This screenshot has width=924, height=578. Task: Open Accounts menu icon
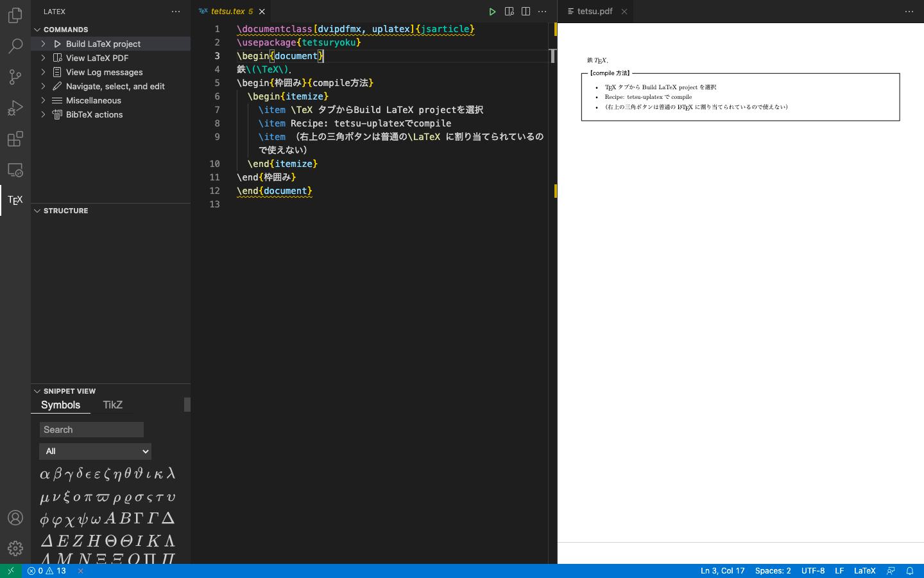tap(15, 518)
